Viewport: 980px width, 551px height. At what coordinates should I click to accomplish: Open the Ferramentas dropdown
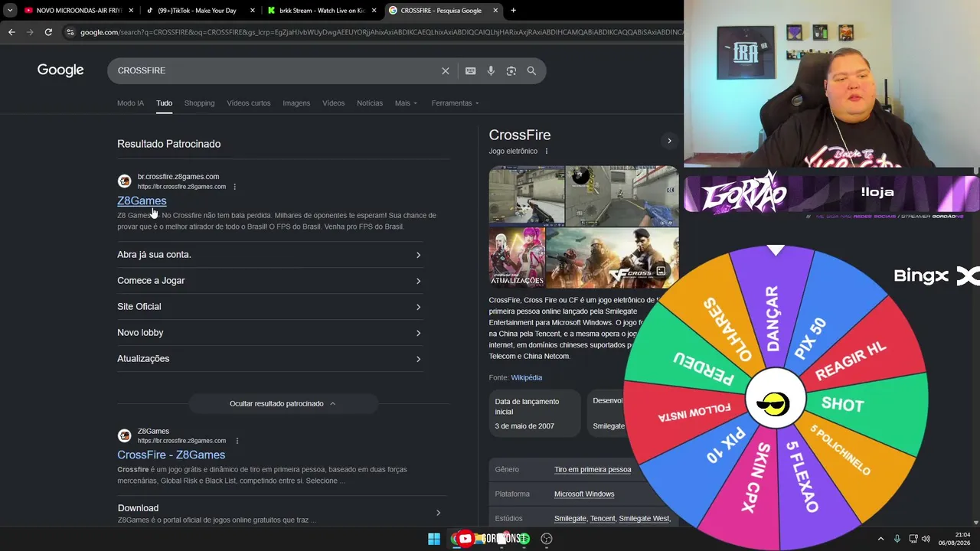click(455, 103)
